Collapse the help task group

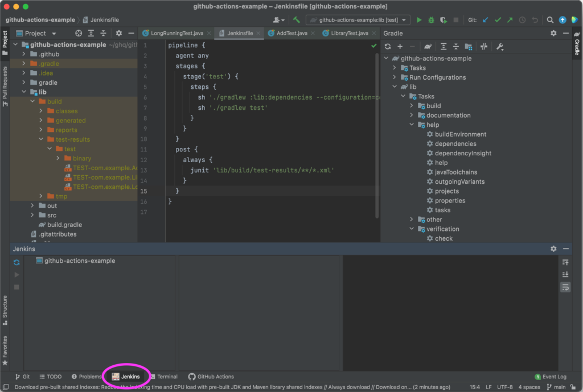coord(412,125)
